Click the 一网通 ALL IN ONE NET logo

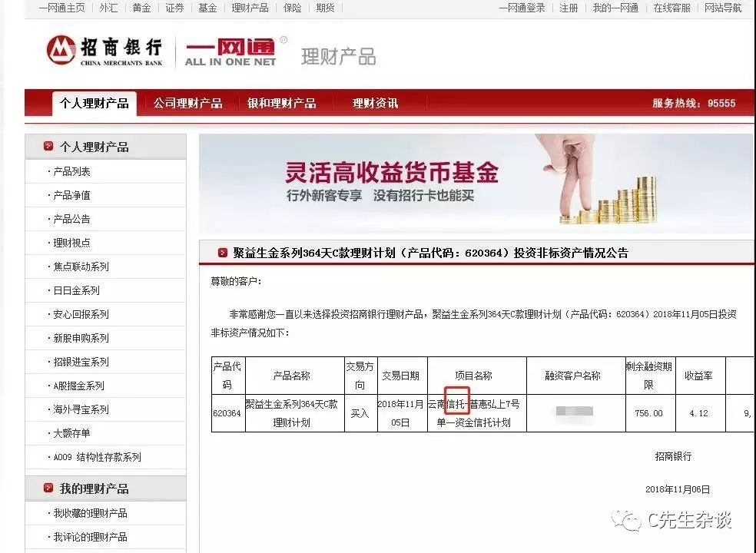[231, 51]
